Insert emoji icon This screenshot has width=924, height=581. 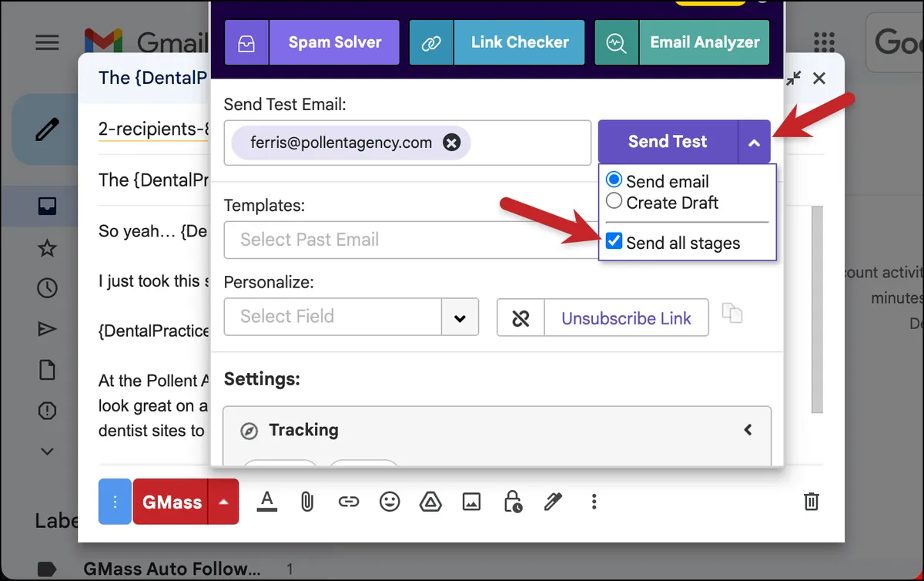(390, 502)
